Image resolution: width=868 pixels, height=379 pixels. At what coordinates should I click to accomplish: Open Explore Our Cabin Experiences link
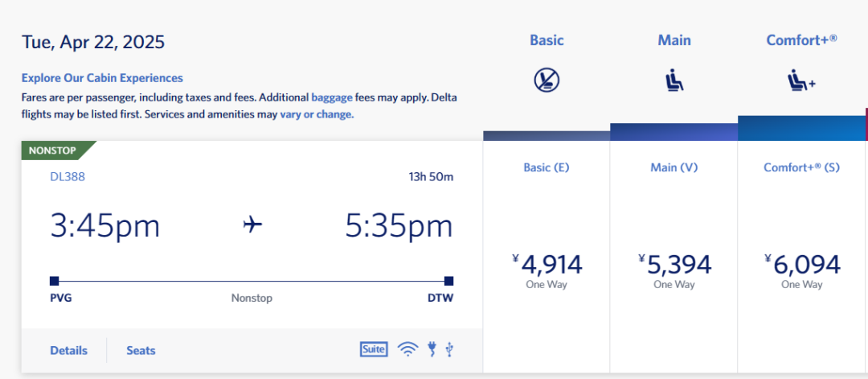coord(102,78)
